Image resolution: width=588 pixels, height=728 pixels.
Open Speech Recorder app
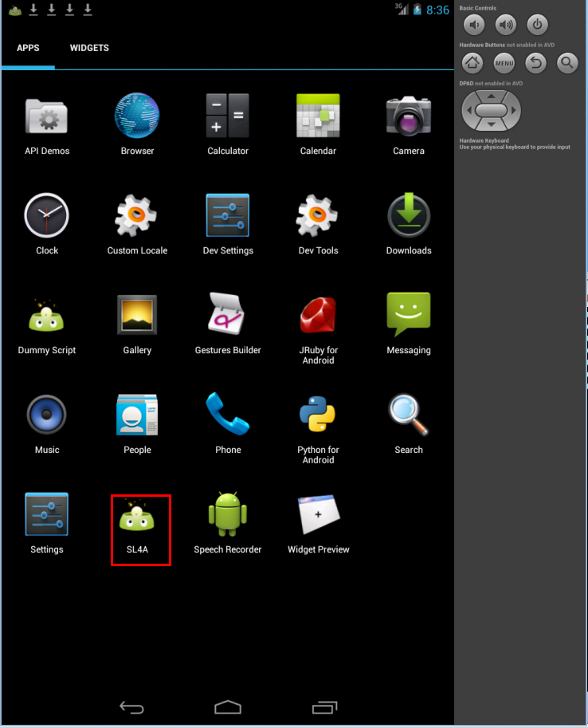[x=227, y=523]
